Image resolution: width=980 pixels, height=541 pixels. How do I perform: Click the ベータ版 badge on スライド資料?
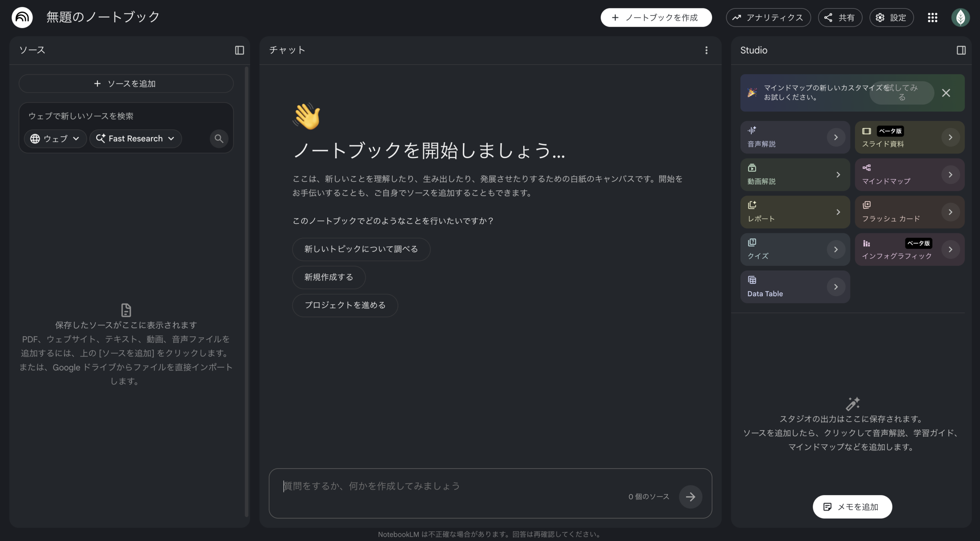890,131
